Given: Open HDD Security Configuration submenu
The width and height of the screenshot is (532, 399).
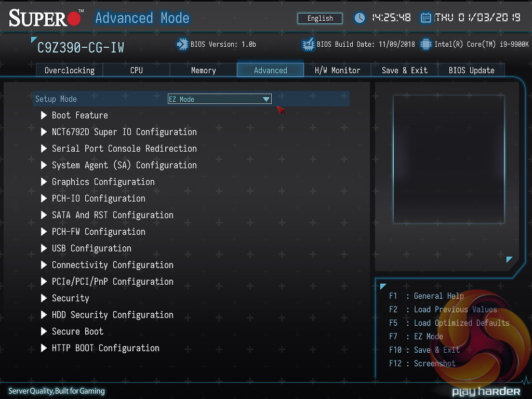Looking at the screenshot, I should pos(112,315).
